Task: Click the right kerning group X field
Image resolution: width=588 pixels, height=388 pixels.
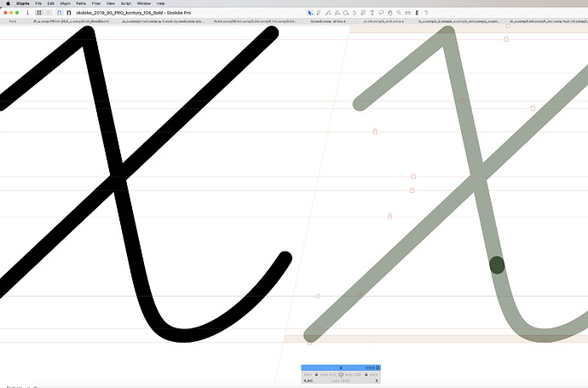Action: [377, 381]
